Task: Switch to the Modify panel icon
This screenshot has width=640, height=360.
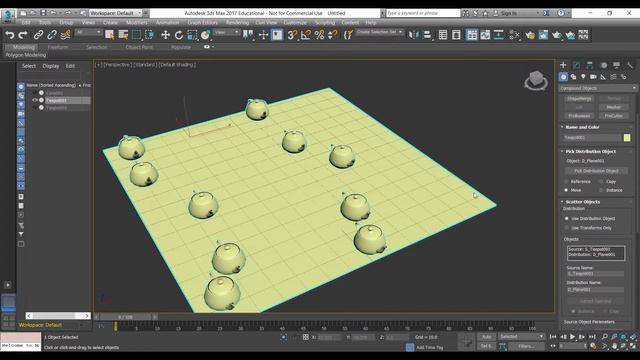Action: click(x=576, y=65)
